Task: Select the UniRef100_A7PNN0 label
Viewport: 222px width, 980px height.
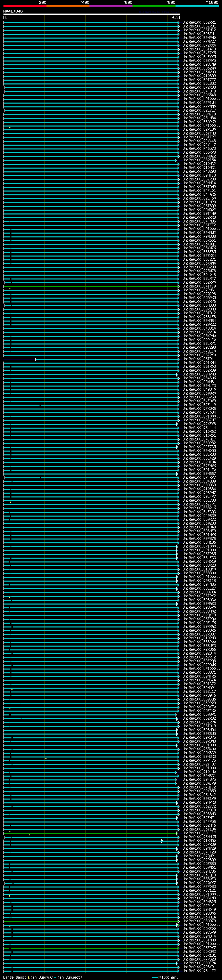Action: [199, 106]
